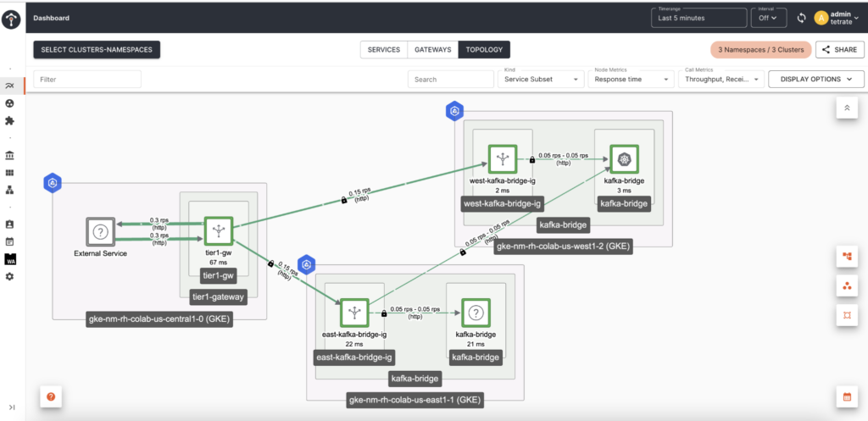Select kafka-bridge question-mark node in east cluster
Image resolution: width=868 pixels, height=421 pixels.
(476, 313)
